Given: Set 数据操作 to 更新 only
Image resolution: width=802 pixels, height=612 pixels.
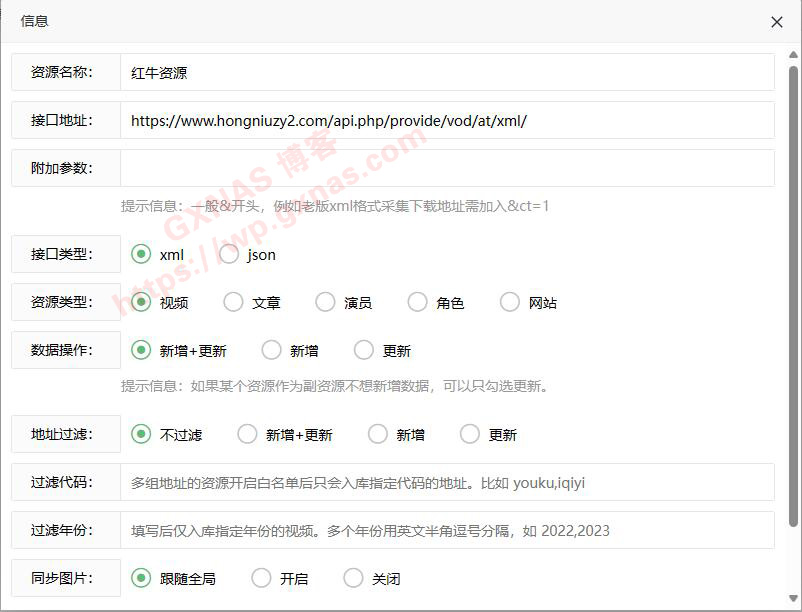Looking at the screenshot, I should pos(364,350).
